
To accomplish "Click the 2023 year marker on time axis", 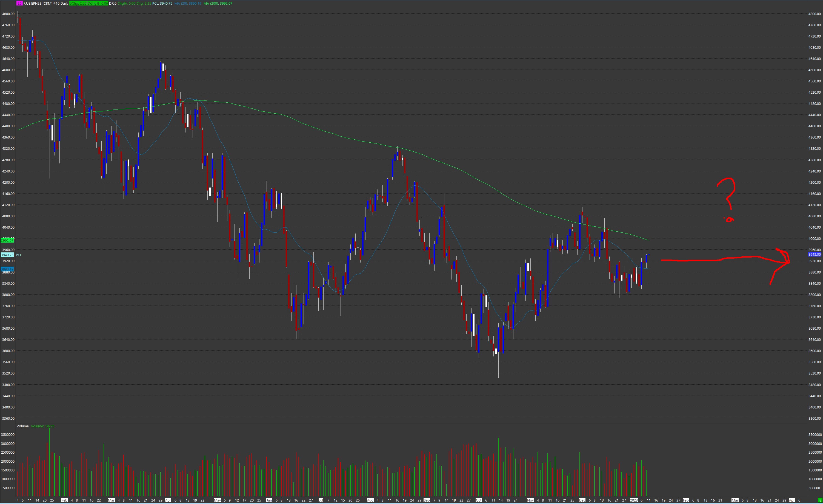I will coord(634,500).
